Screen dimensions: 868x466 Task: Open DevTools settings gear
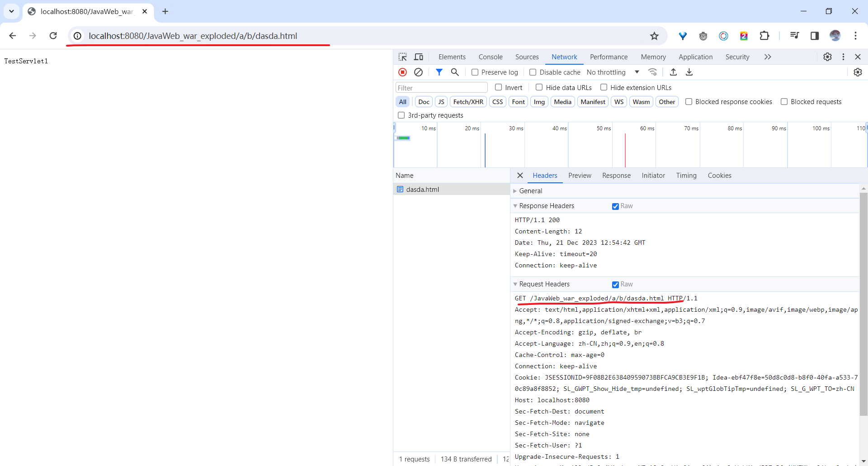coord(827,57)
